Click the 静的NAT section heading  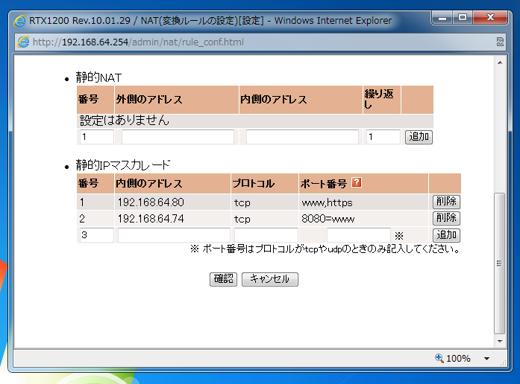click(99, 78)
